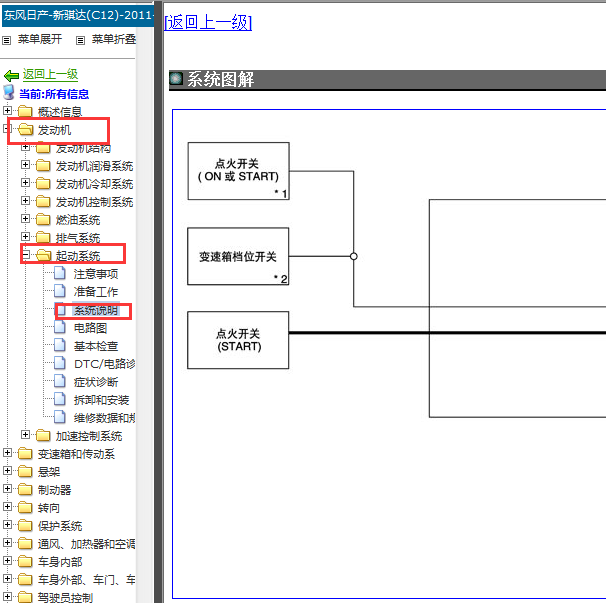Click the menu collapse icon beside 菜单折叠
The image size is (606, 603).
point(80,40)
